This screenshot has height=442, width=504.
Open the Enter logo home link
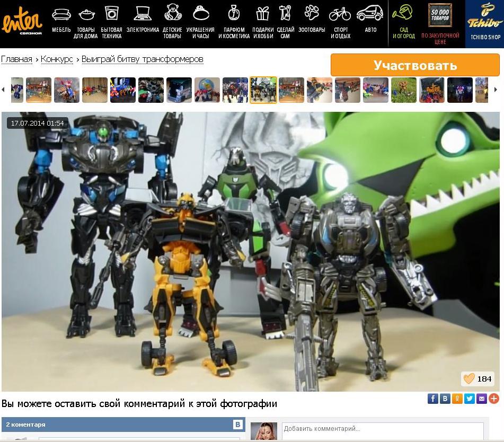[x=22, y=21]
